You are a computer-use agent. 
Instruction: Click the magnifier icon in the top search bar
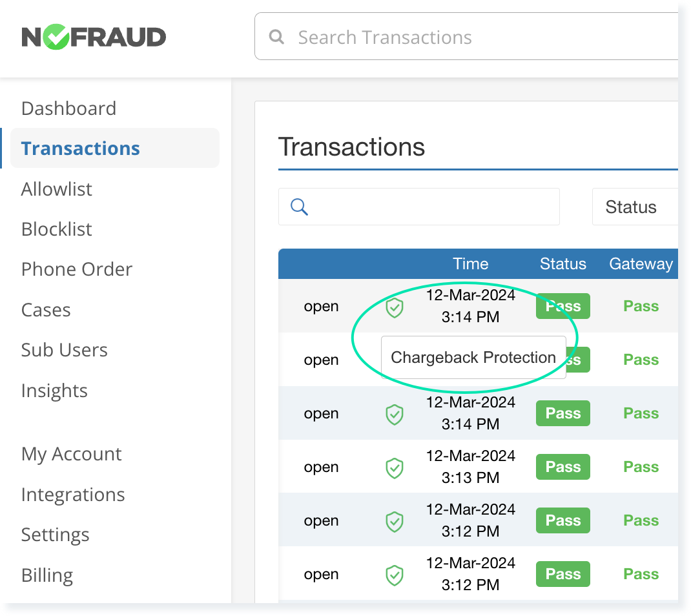click(x=276, y=37)
